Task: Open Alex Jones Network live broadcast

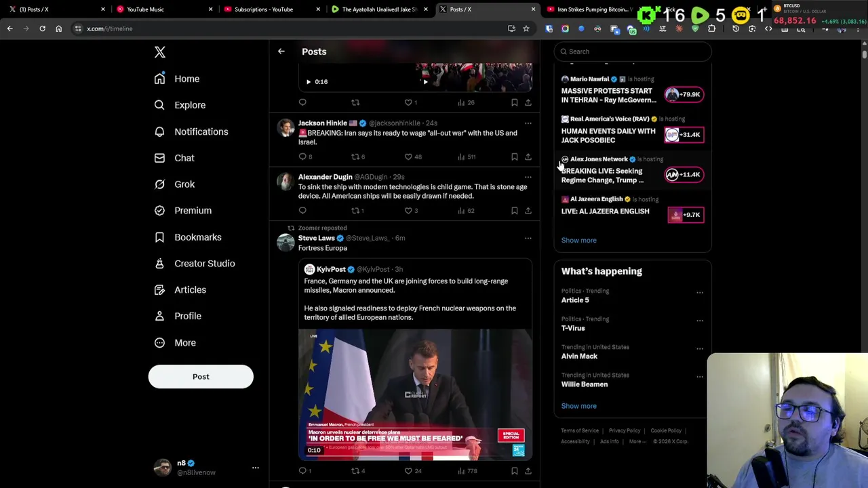Action: (633, 171)
